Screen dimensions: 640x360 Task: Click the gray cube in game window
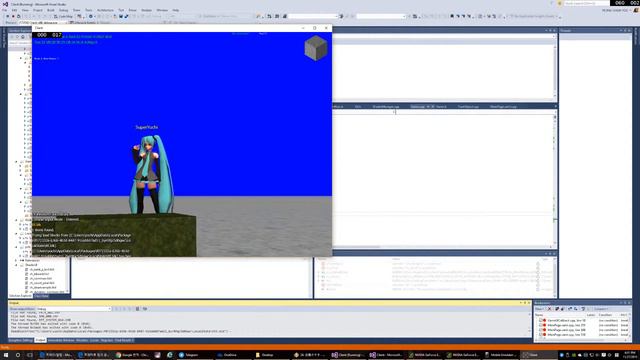pyautogui.click(x=316, y=48)
